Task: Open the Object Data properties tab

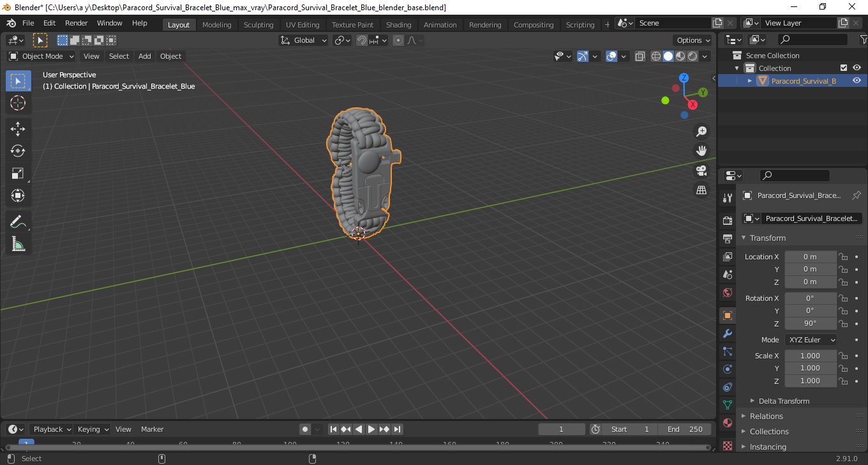Action: (728, 405)
